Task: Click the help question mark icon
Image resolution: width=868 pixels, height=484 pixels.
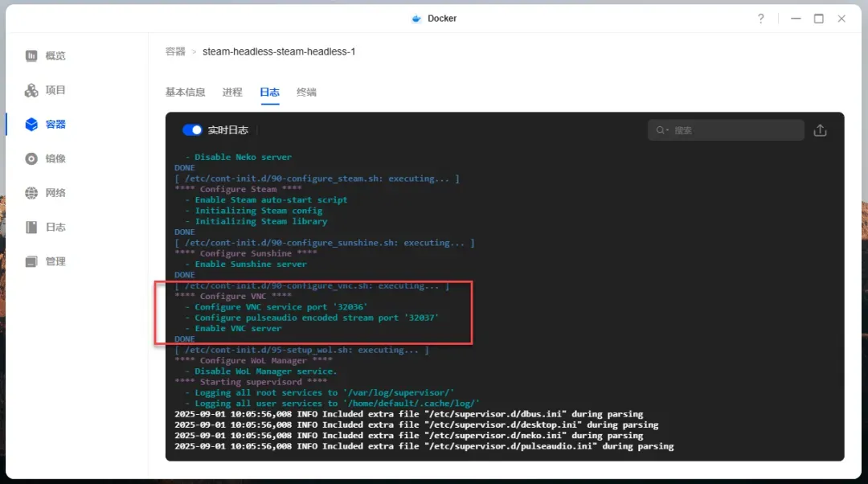Action: (x=760, y=18)
